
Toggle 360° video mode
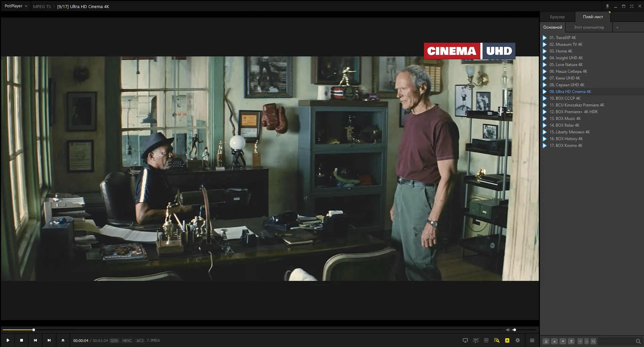(476, 340)
